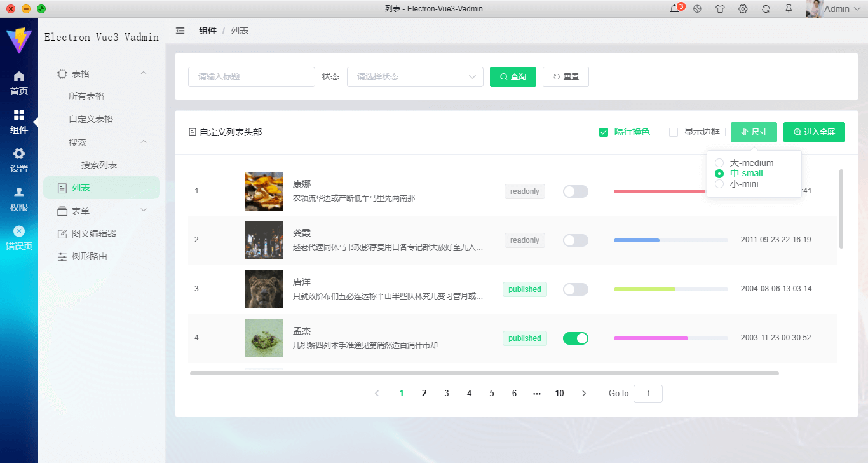Open the settings gear in top bar

coord(743,9)
